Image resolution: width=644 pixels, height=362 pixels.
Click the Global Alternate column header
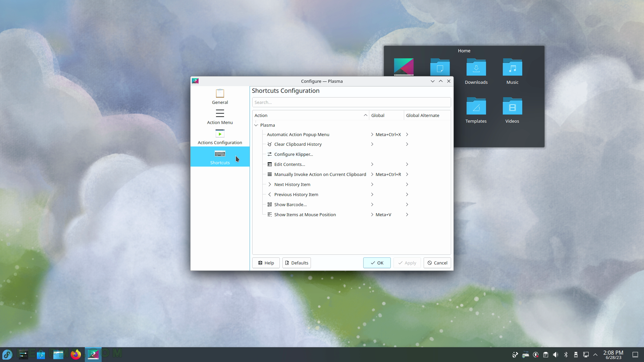click(x=427, y=115)
